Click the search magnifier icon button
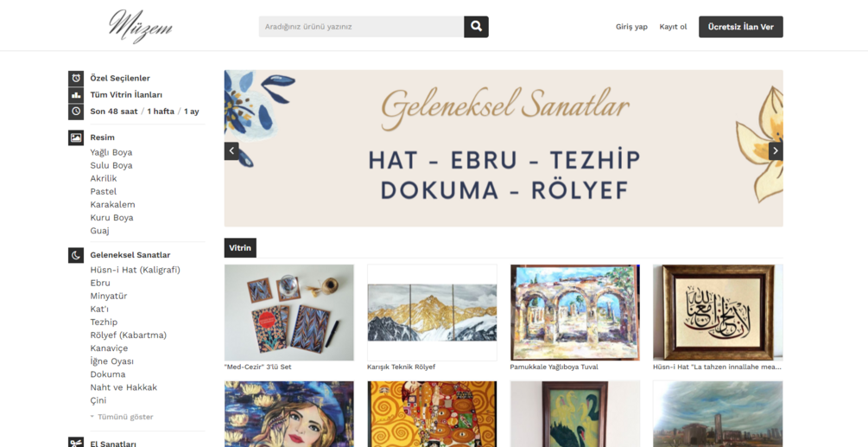The width and height of the screenshot is (868, 447). point(476,27)
